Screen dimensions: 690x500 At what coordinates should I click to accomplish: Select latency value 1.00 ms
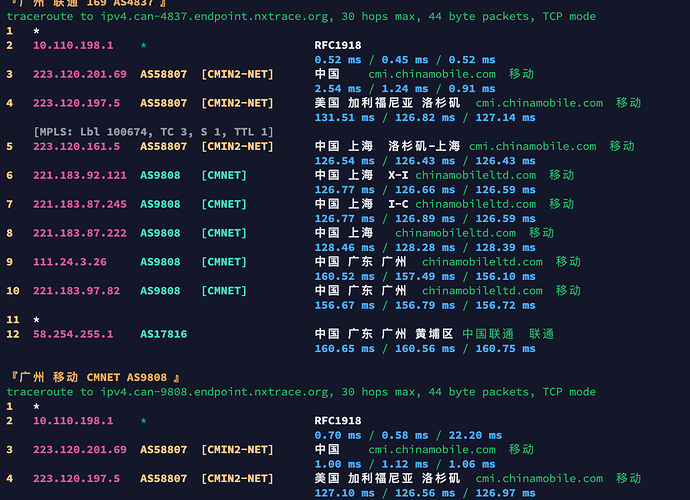pyautogui.click(x=338, y=464)
